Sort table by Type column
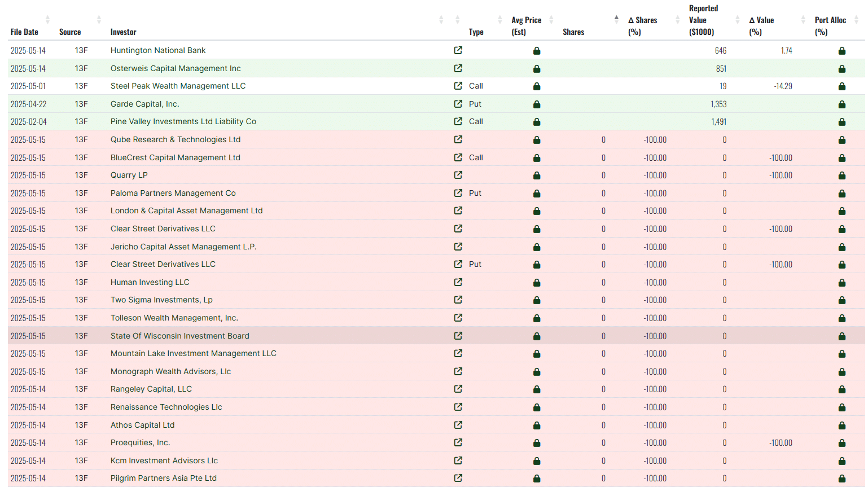The image size is (868, 487). pos(500,20)
